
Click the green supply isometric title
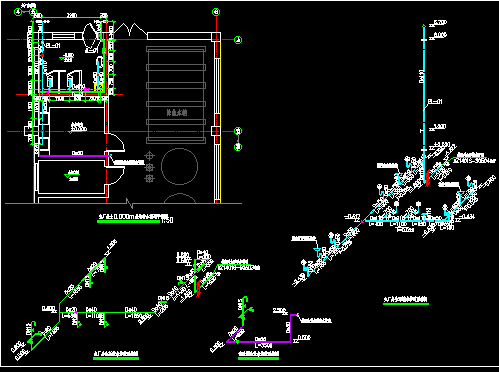tap(116, 354)
